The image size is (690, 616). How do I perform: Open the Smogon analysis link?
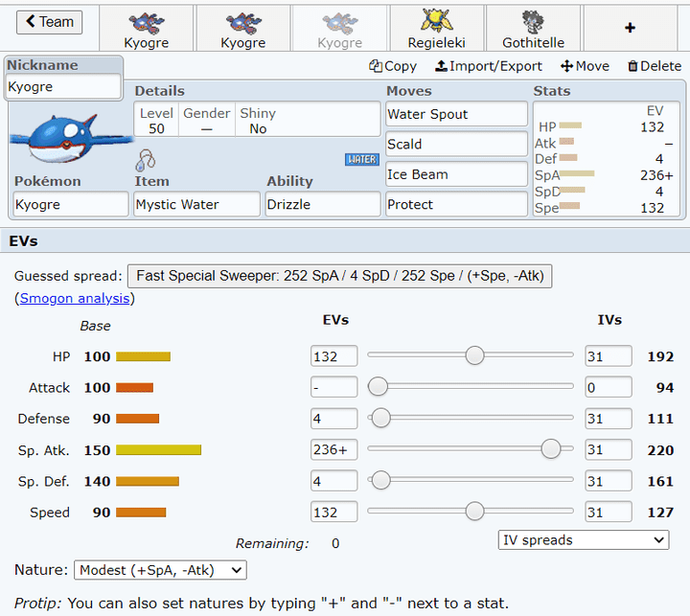pos(75,298)
